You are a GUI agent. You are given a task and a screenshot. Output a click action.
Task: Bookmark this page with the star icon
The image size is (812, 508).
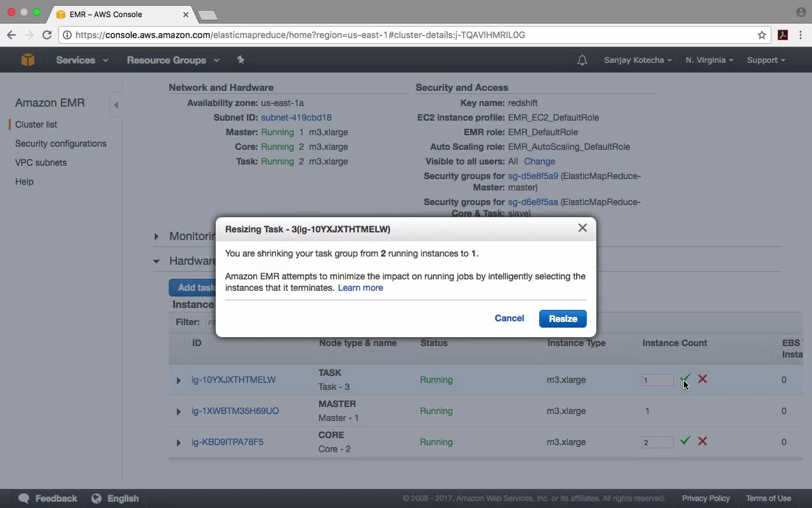(x=762, y=35)
